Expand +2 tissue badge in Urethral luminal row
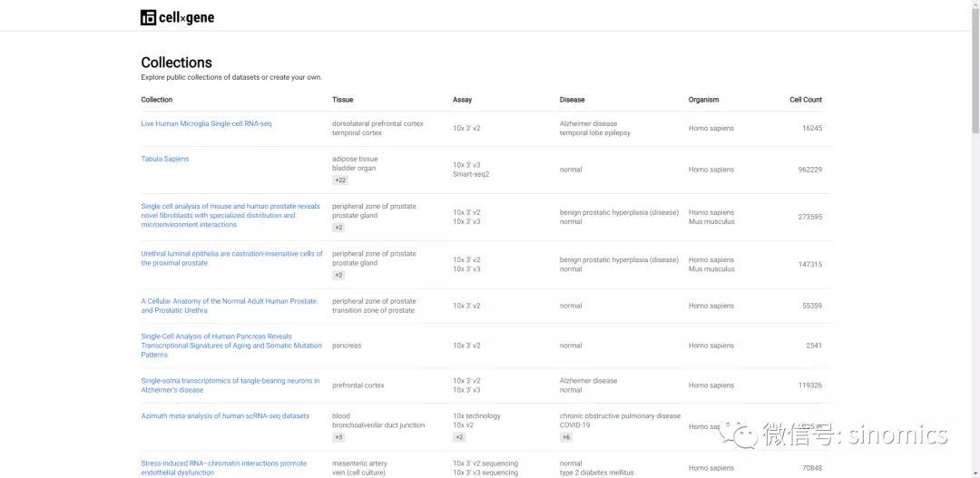 click(338, 275)
